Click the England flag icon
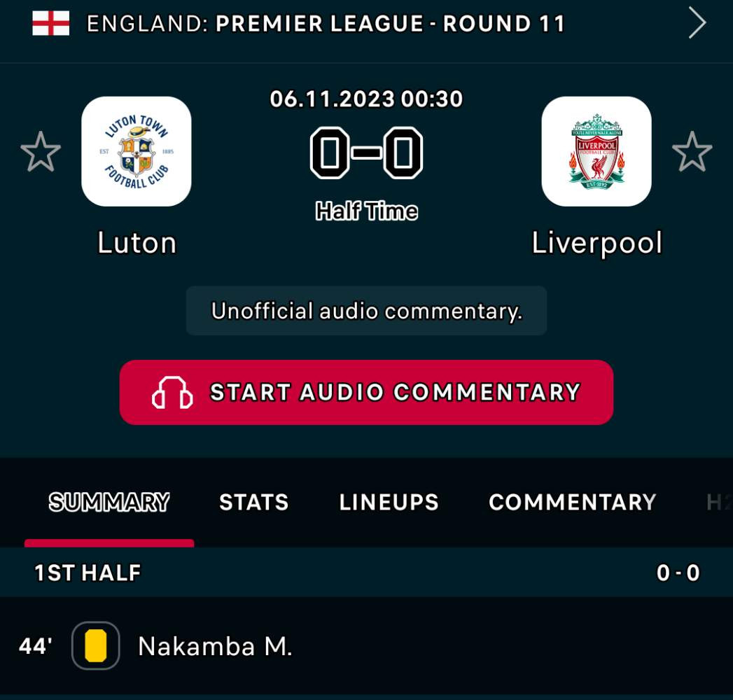This screenshot has width=733, height=700. 50,23
